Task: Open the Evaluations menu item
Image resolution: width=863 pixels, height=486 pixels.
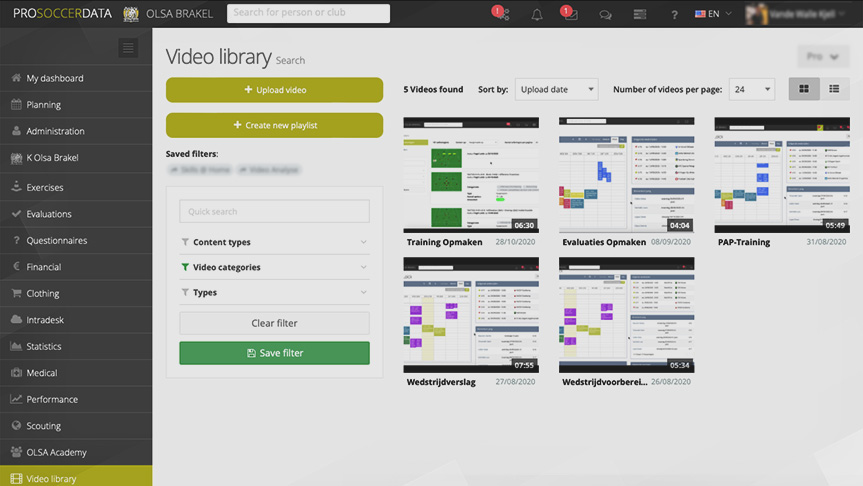Action: [x=48, y=214]
